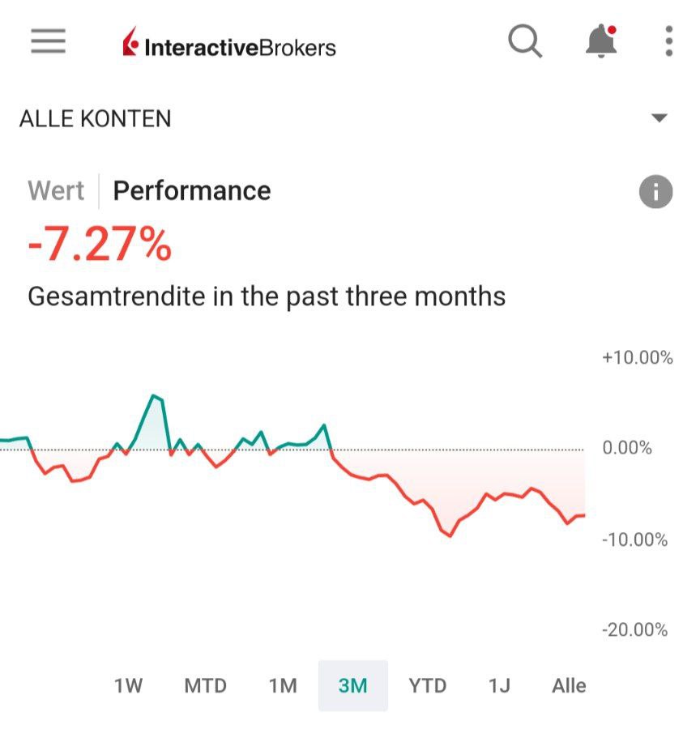Click the performance info icon
This screenshot has width=700, height=742.
click(x=655, y=192)
